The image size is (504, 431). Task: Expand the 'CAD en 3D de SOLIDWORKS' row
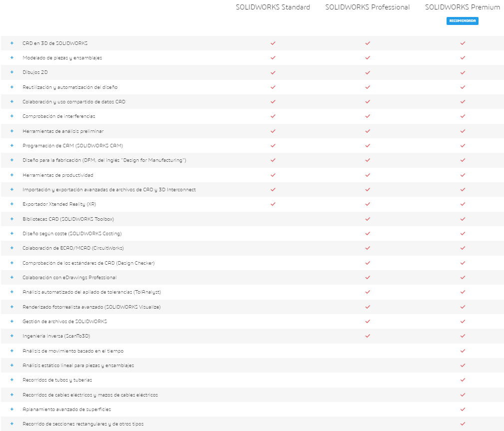coord(12,43)
